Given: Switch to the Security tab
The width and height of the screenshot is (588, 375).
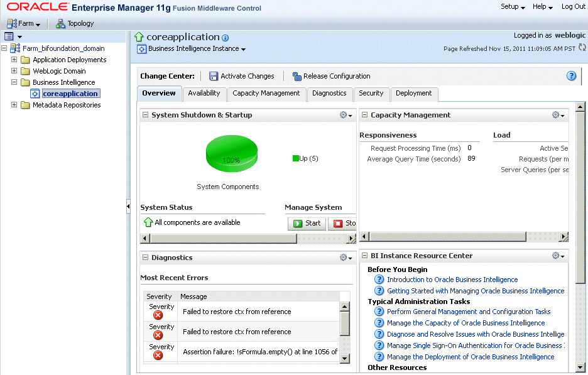Looking at the screenshot, I should point(371,94).
